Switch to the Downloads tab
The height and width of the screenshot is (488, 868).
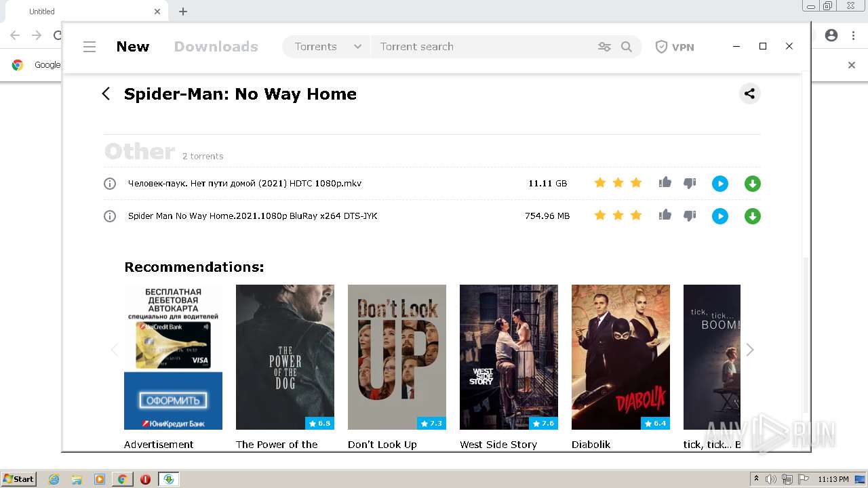tap(216, 47)
